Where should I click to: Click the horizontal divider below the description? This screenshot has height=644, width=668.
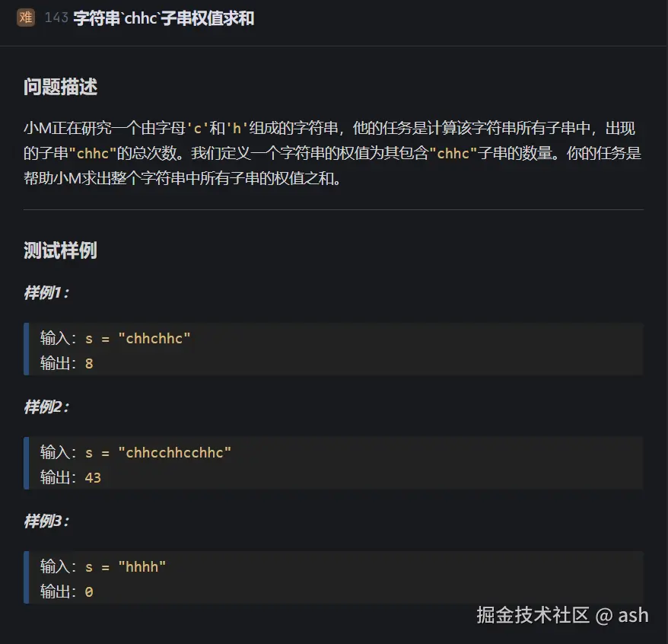(x=333, y=209)
